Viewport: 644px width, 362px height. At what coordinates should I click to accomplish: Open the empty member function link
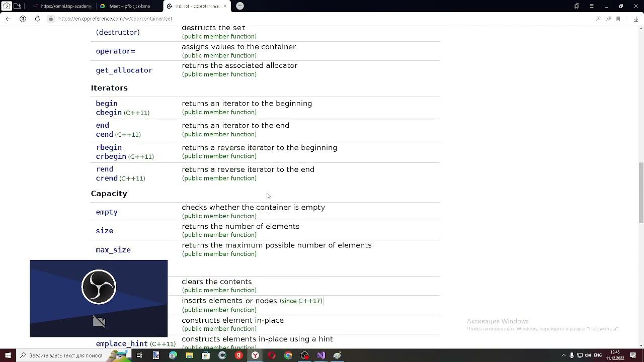[107, 212]
